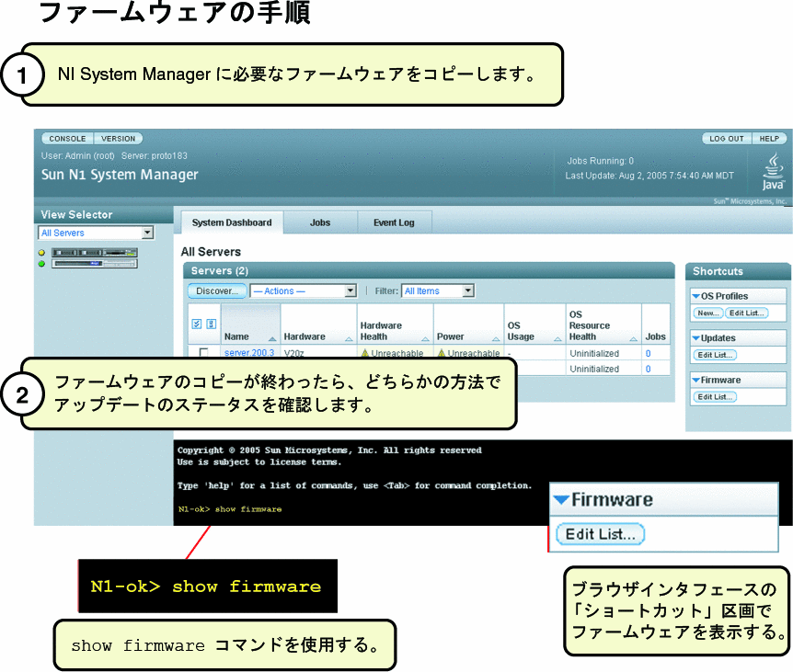Select the yellow status indicator icon
The width and height of the screenshot is (793, 672).
(x=41, y=253)
